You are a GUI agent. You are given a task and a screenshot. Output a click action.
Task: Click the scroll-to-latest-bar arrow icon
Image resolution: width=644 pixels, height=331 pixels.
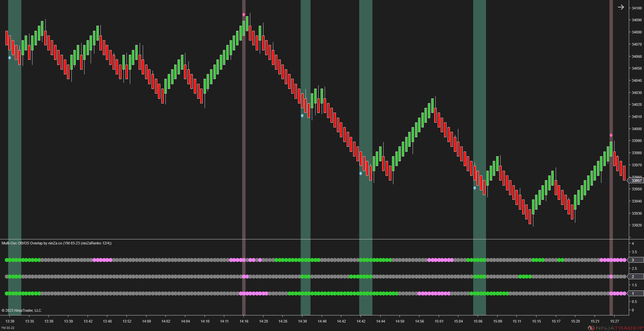[x=622, y=7]
